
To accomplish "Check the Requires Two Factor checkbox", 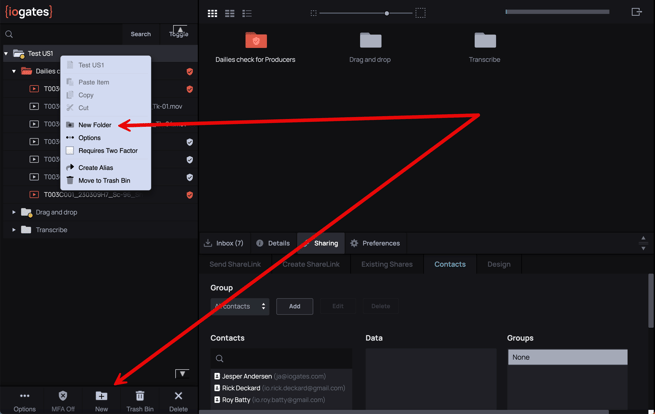I will tap(70, 151).
